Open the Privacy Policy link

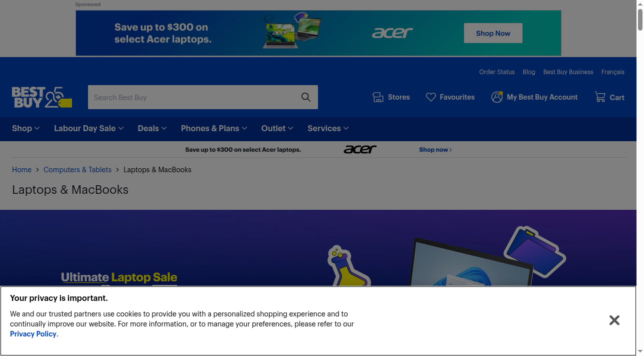click(33, 334)
